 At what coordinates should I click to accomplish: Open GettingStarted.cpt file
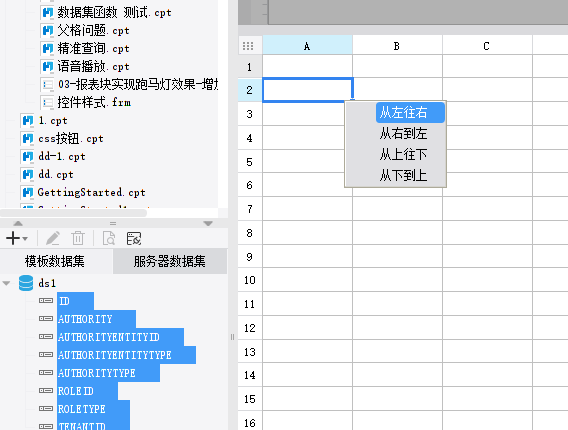coord(92,192)
